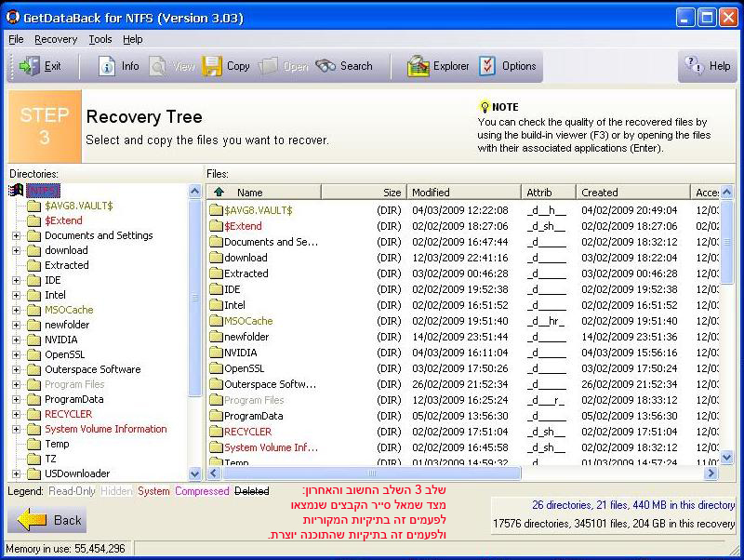Screen dimensions: 744x560
Task: Click the Search binoculars icon
Action: pos(325,66)
